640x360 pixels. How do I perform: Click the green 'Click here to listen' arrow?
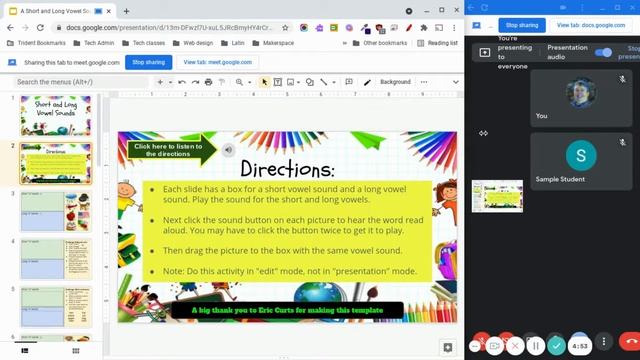coord(171,150)
